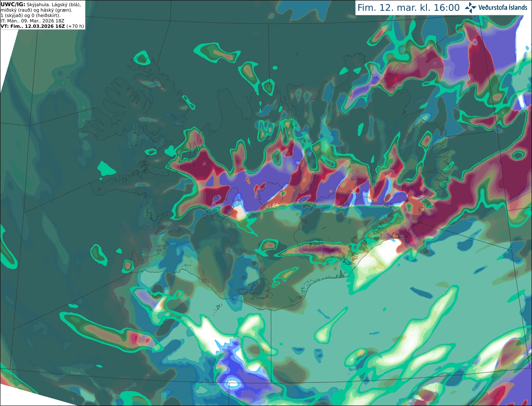Click the '(+70 h)' forecast offset text
Viewport: 532px width, 406px height.
click(x=75, y=26)
